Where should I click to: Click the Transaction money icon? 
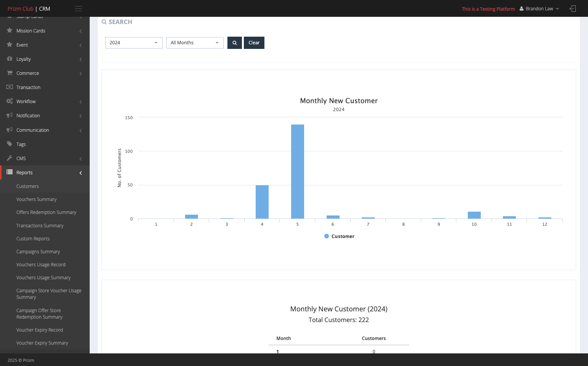pos(10,87)
